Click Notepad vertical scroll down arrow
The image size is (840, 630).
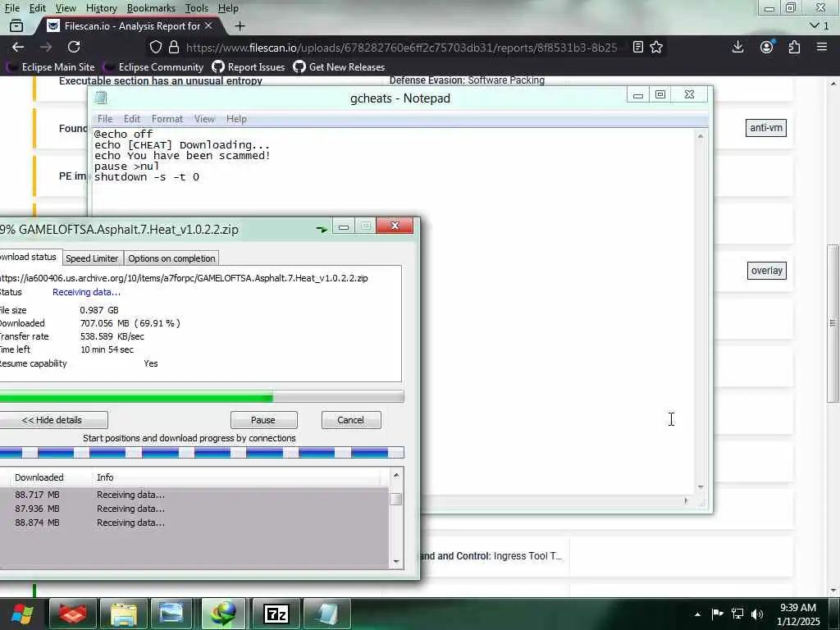(701, 487)
